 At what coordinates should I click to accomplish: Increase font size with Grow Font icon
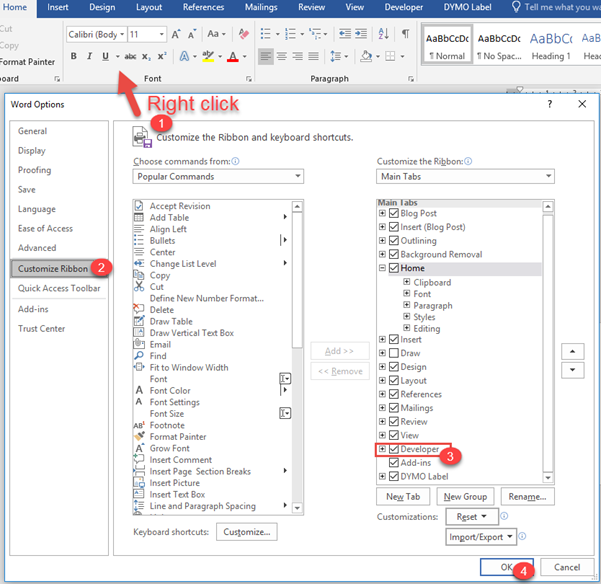[176, 34]
